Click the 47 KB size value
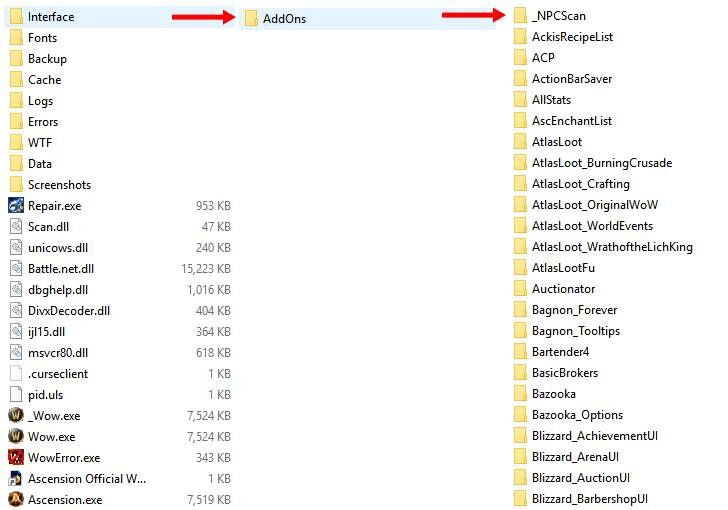This screenshot has width=728, height=510. [x=216, y=227]
